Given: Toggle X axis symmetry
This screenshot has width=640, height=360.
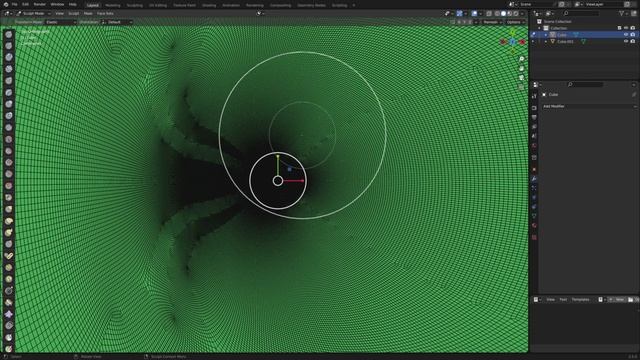Looking at the screenshot, I should coord(459,22).
